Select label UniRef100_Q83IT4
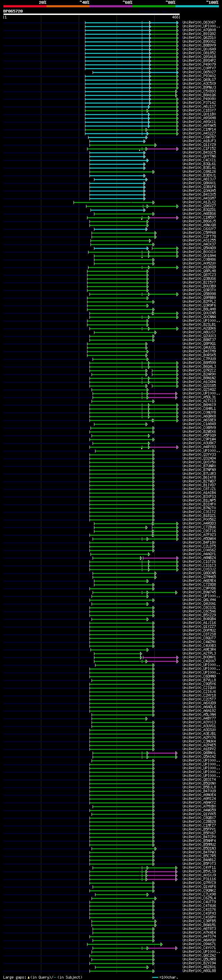This screenshot has height=980, width=222. (x=199, y=780)
